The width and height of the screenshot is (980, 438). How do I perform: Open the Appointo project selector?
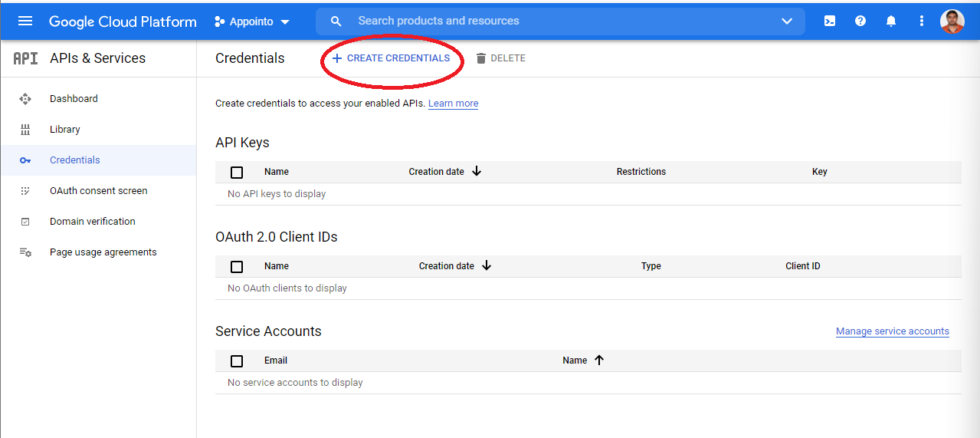pyautogui.click(x=252, y=21)
